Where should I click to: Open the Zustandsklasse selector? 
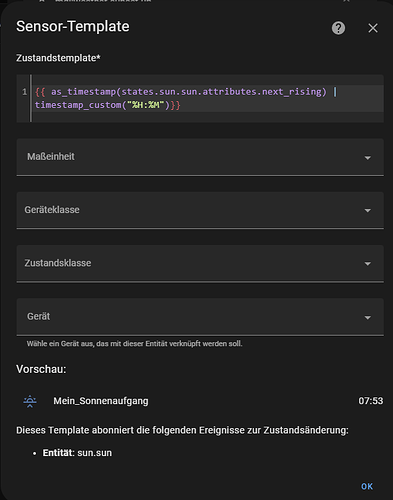[200, 263]
